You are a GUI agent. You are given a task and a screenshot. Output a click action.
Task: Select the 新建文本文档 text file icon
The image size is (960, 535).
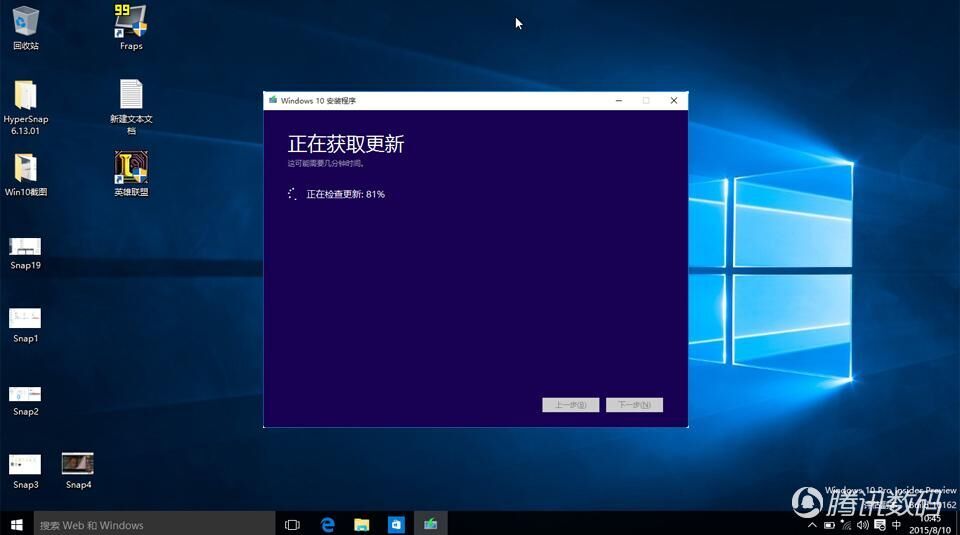point(131,95)
